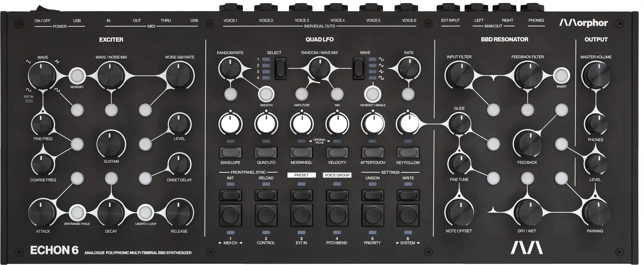Click the Exciter WAVE selector knob
644x265 pixels.
click(x=42, y=75)
